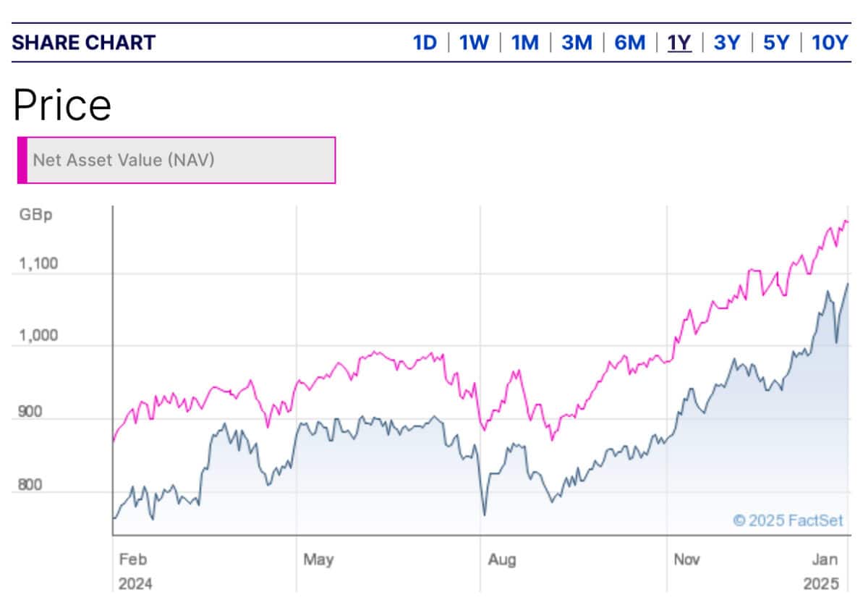This screenshot has height=613, width=868.
Task: Open the 5Y time range
Action: (776, 43)
